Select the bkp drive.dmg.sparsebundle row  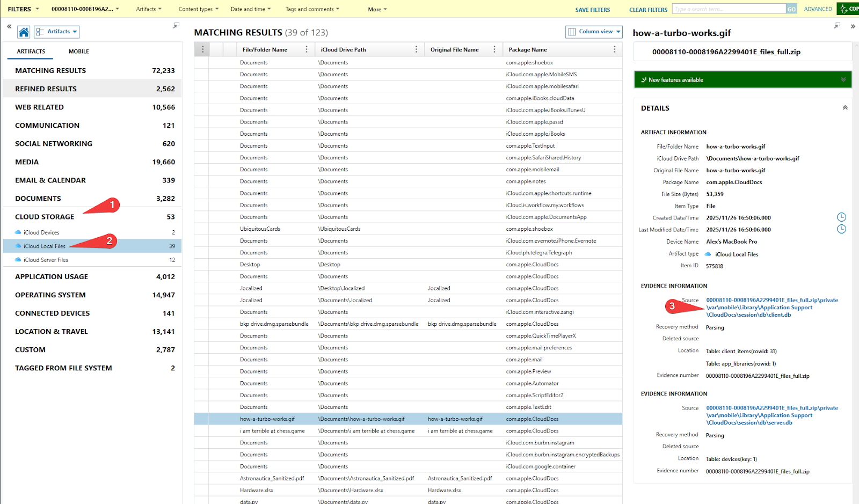[x=408, y=324]
